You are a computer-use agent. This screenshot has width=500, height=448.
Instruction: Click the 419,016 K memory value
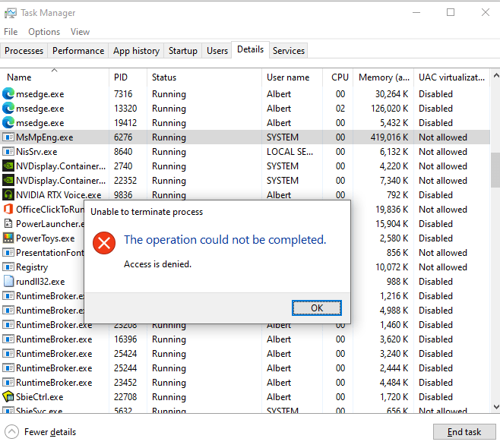click(x=389, y=137)
